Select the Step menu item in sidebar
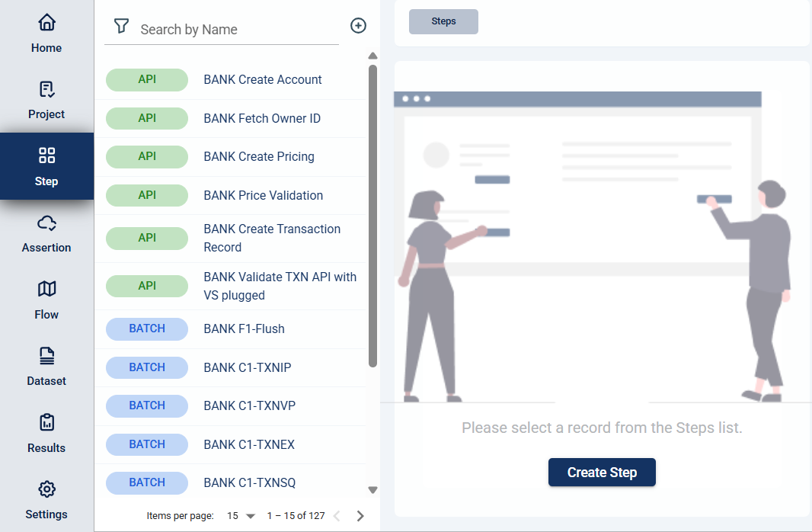 [x=46, y=166]
